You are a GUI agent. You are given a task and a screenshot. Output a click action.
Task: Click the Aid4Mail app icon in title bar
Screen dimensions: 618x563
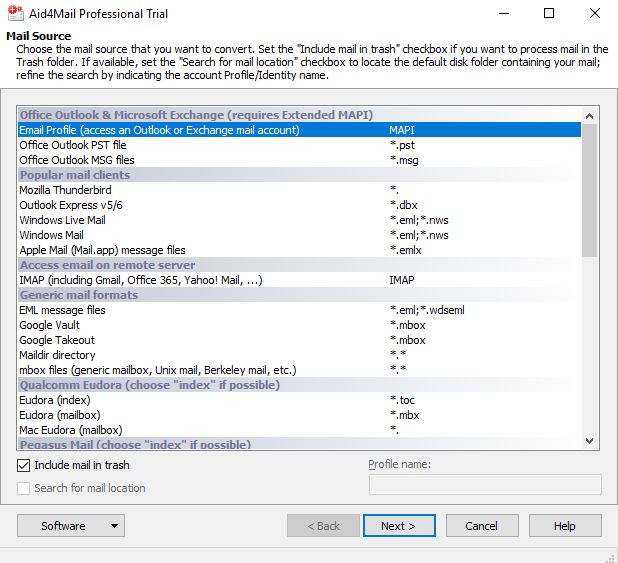pyautogui.click(x=15, y=13)
